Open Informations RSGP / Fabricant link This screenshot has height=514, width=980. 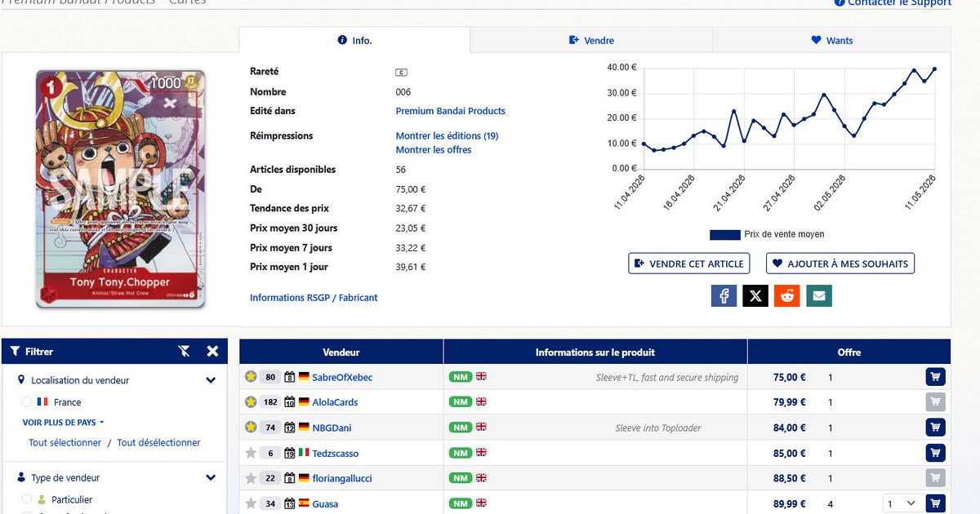(314, 298)
